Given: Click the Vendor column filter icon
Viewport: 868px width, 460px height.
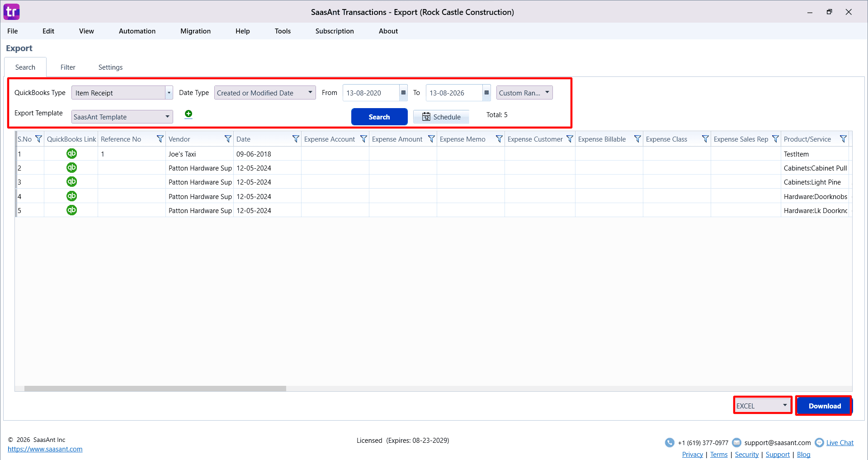Looking at the screenshot, I should [x=228, y=139].
